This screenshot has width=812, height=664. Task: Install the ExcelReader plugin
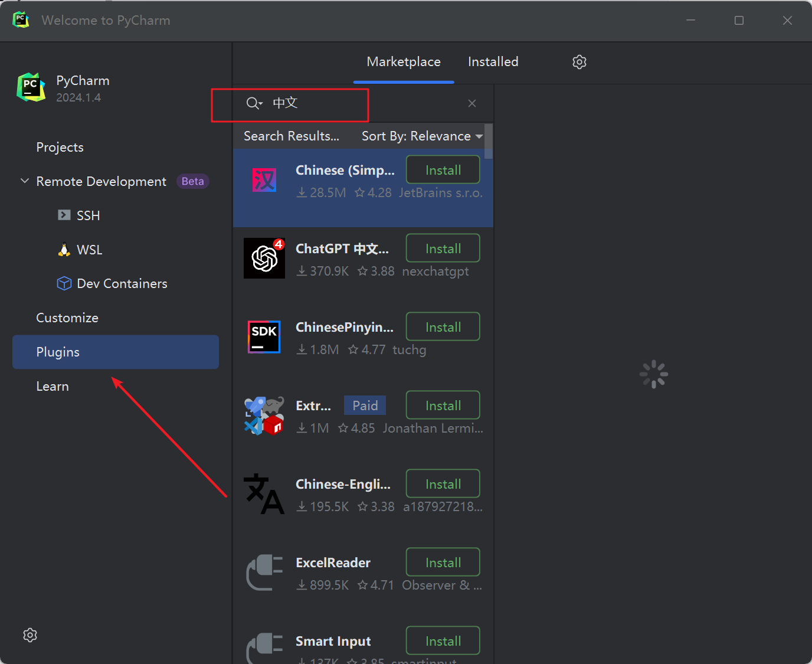tap(443, 562)
